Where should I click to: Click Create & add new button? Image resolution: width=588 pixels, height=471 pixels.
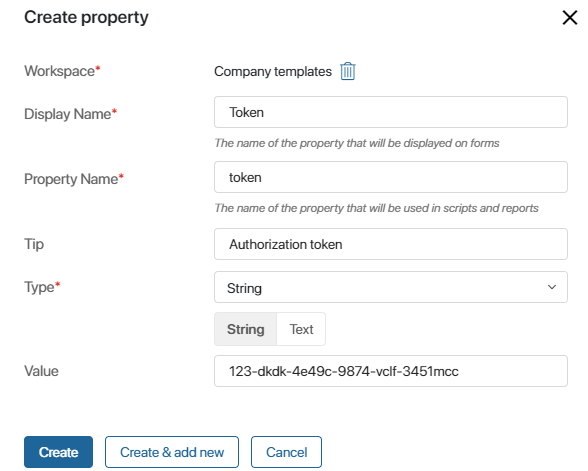click(172, 452)
